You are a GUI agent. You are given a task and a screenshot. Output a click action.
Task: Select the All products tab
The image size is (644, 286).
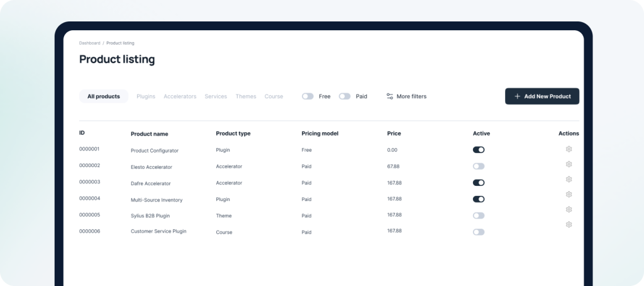pyautogui.click(x=104, y=96)
